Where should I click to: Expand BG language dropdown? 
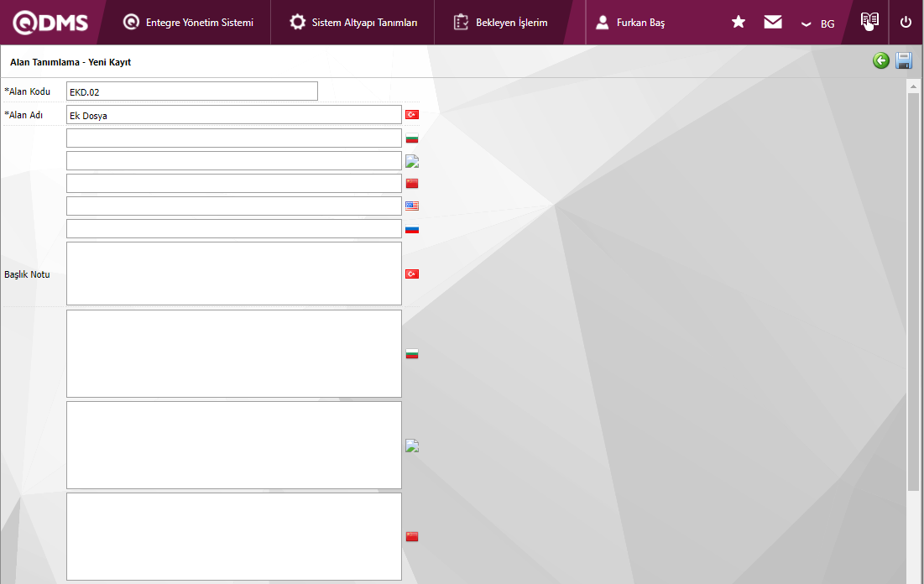[818, 23]
